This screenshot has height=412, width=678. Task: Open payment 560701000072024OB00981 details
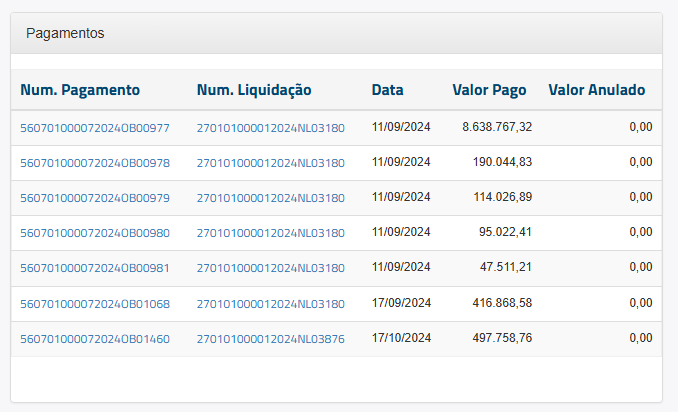[95, 268]
